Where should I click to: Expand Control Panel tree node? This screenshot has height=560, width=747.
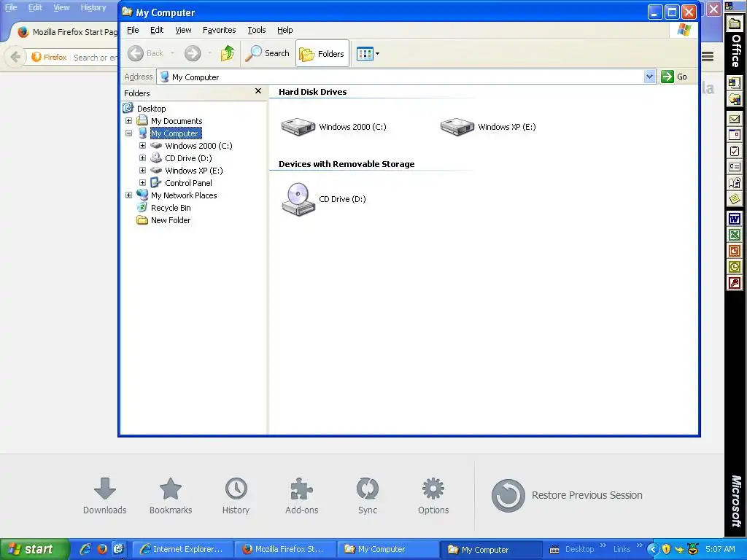(x=142, y=183)
